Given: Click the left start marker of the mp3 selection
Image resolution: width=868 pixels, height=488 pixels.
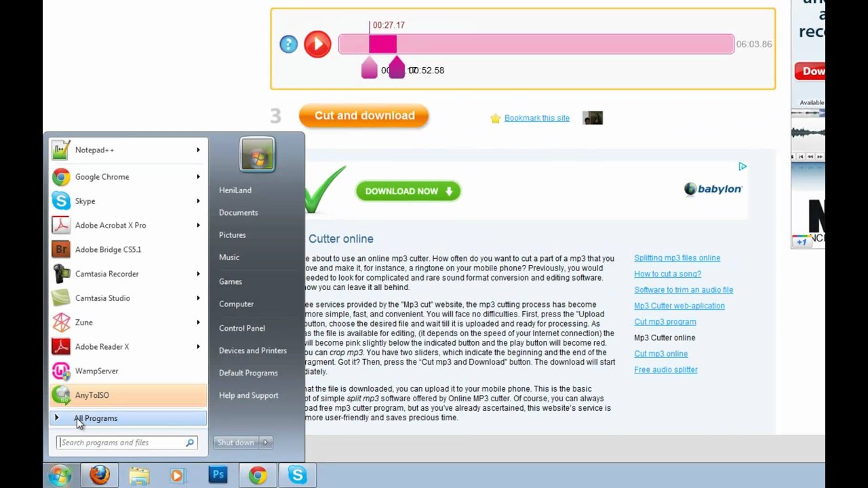Looking at the screenshot, I should tap(369, 68).
